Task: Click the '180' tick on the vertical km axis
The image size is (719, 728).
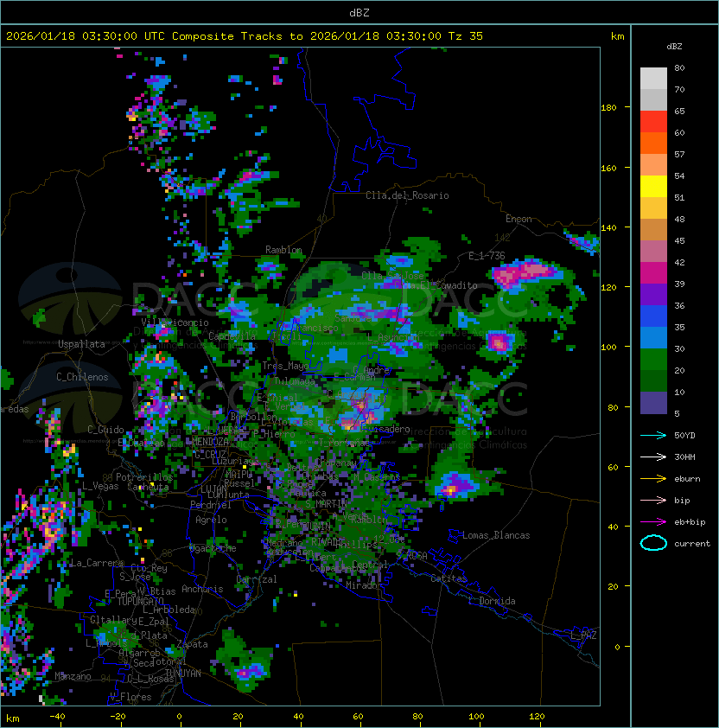Action: [x=608, y=108]
